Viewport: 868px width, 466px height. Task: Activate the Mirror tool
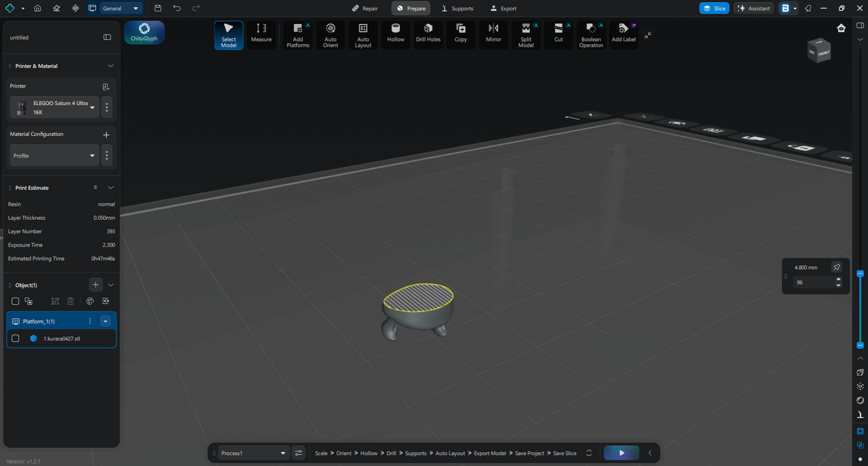pyautogui.click(x=493, y=35)
